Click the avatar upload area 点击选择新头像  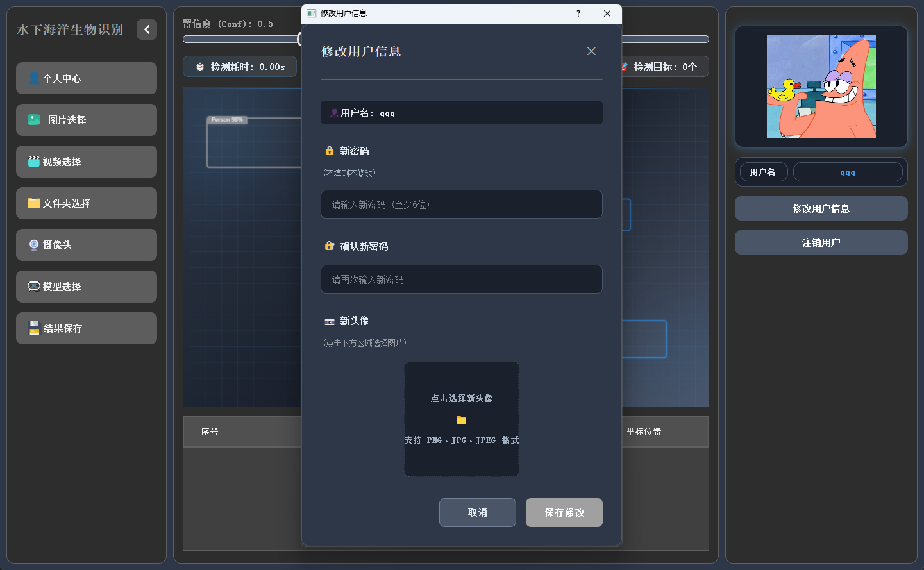coord(461,398)
